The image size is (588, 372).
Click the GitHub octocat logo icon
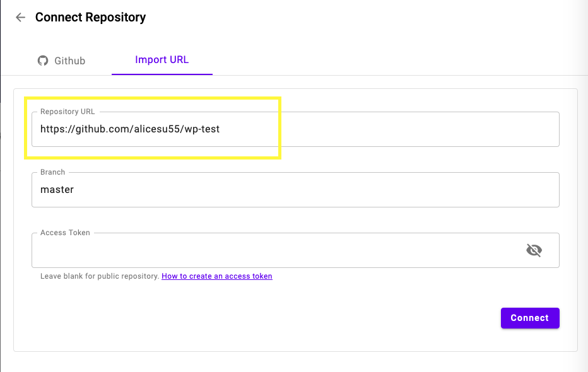click(x=43, y=61)
